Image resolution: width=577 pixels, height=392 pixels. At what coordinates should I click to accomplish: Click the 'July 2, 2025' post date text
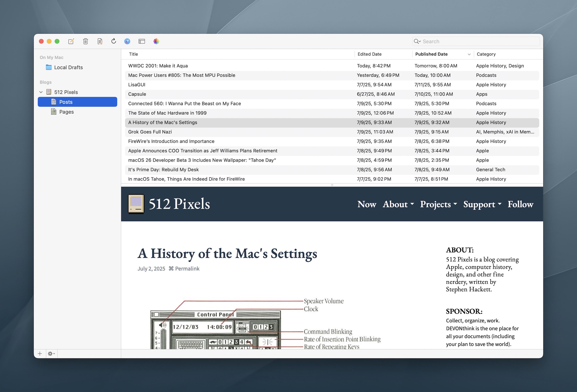click(151, 269)
